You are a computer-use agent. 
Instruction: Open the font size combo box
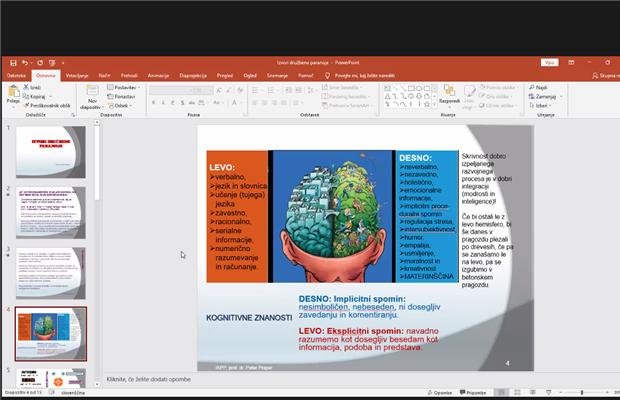click(x=204, y=91)
